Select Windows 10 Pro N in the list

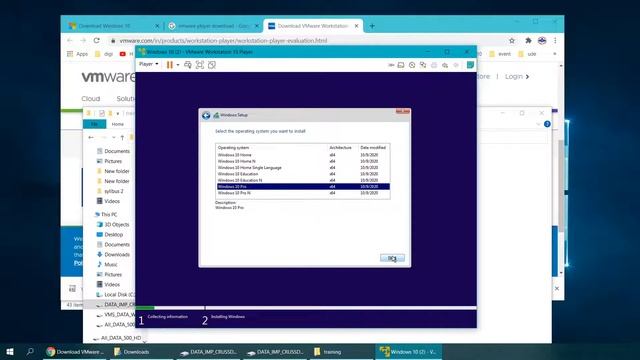303,193
